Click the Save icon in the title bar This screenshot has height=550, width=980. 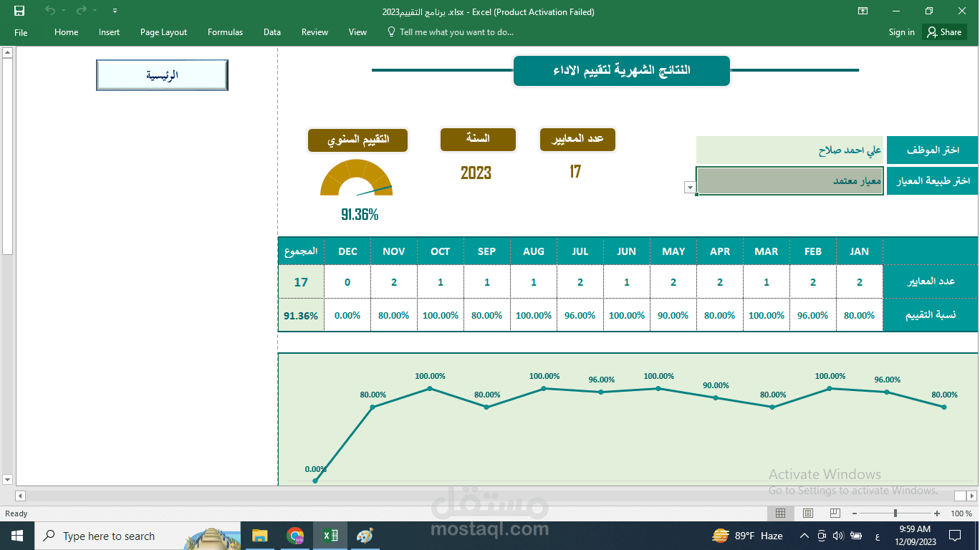pos(19,11)
